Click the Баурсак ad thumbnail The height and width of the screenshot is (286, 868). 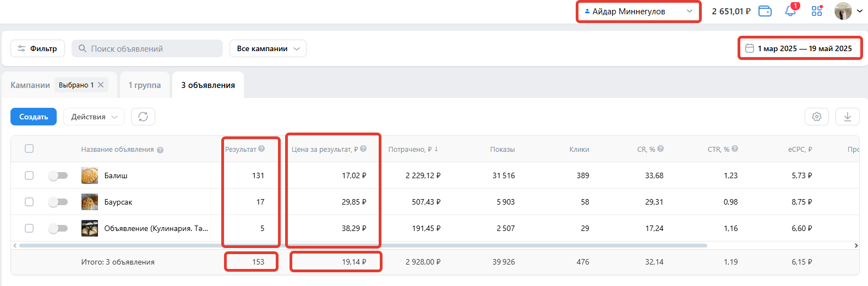(90, 202)
